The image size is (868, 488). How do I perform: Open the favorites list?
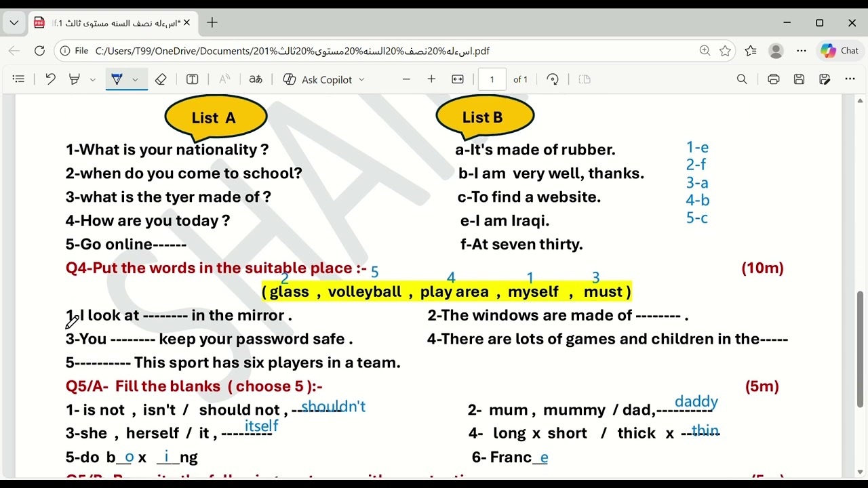751,51
